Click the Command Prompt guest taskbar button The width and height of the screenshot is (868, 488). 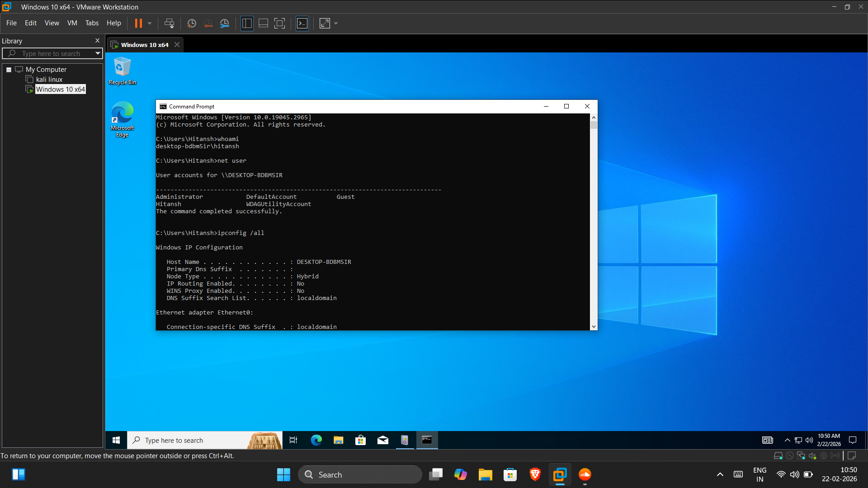(427, 440)
